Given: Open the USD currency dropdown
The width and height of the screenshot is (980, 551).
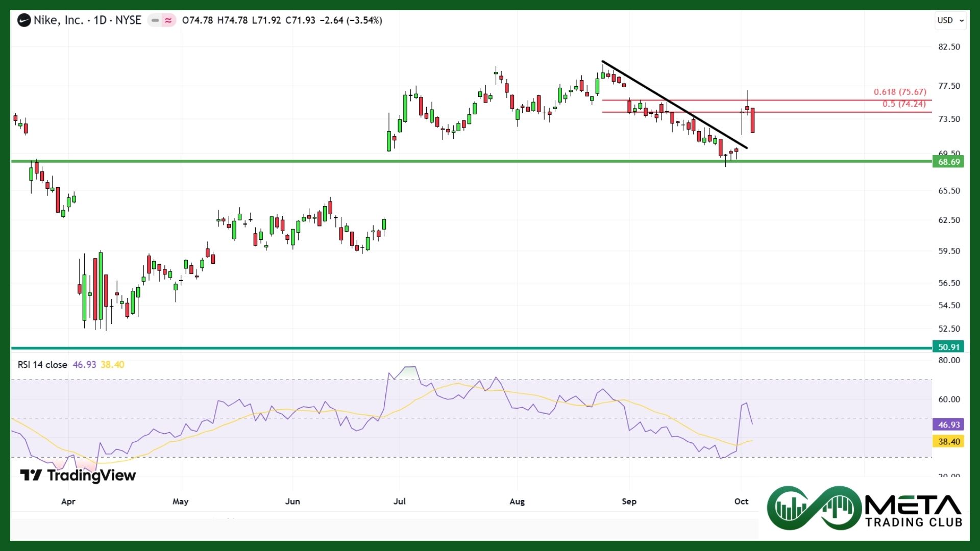Looking at the screenshot, I should [x=950, y=20].
